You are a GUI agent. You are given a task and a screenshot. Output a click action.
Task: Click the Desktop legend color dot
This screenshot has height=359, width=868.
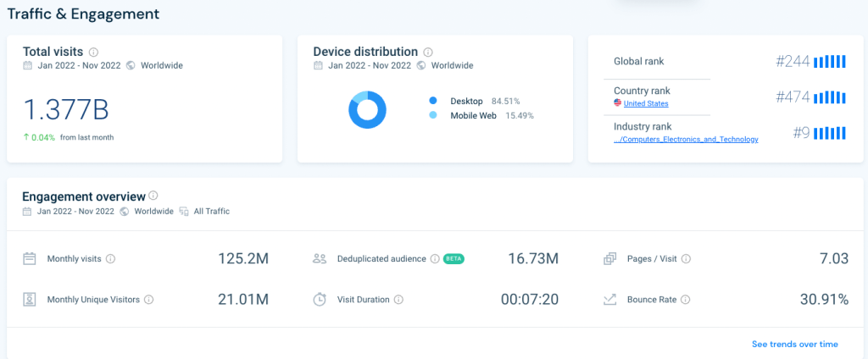click(x=433, y=102)
